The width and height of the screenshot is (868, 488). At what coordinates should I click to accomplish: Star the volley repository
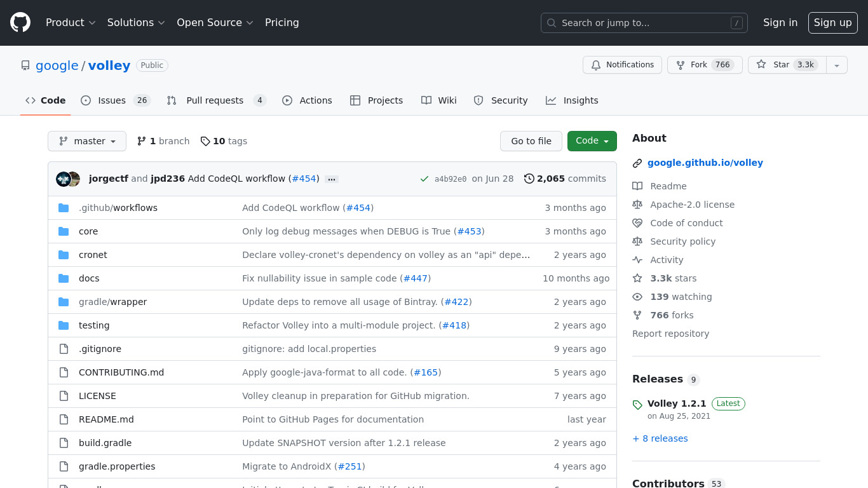click(x=787, y=65)
